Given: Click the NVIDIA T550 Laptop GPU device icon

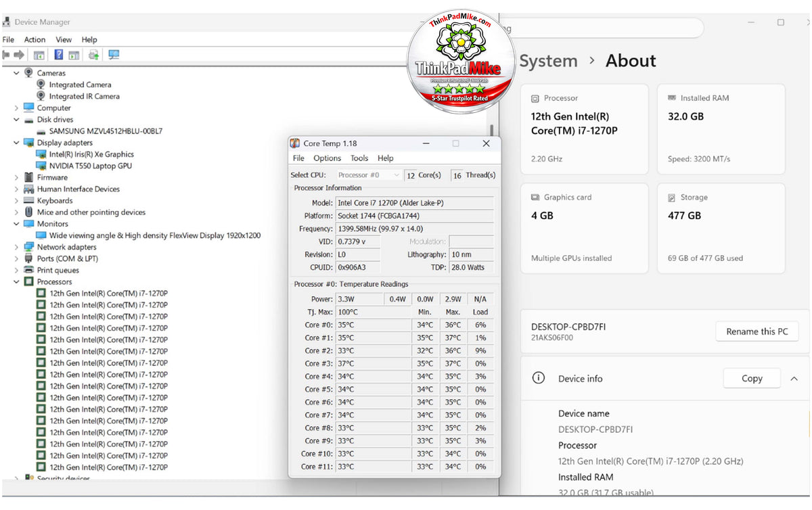Looking at the screenshot, I should click(41, 166).
